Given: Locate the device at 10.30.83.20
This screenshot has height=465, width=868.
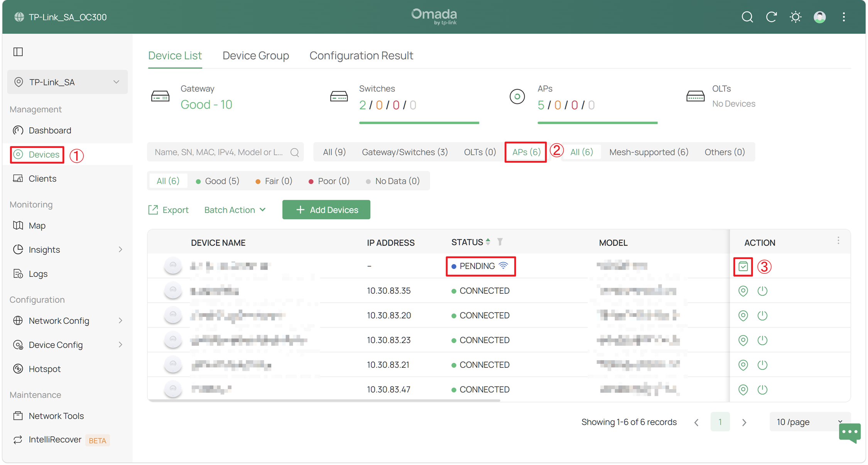Looking at the screenshot, I should (x=743, y=315).
